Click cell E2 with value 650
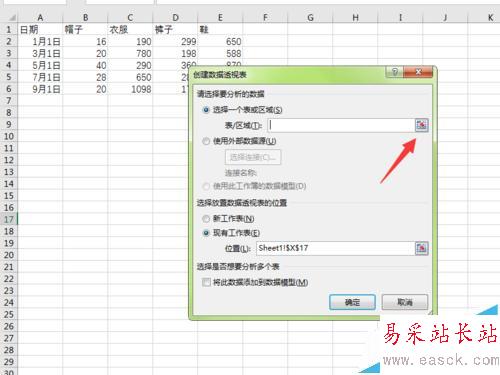500x375 pixels. point(220,42)
